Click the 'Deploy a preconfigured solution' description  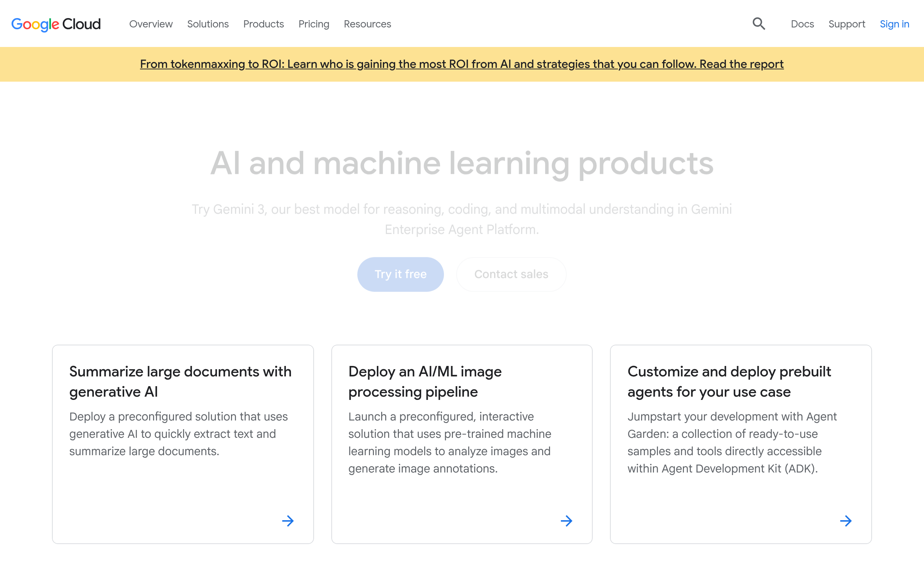(x=178, y=434)
